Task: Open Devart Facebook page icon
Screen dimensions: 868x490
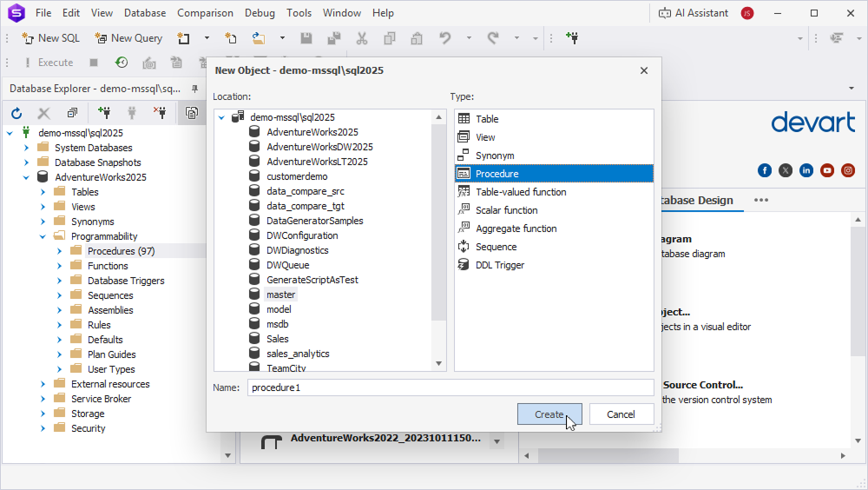Action: click(765, 171)
